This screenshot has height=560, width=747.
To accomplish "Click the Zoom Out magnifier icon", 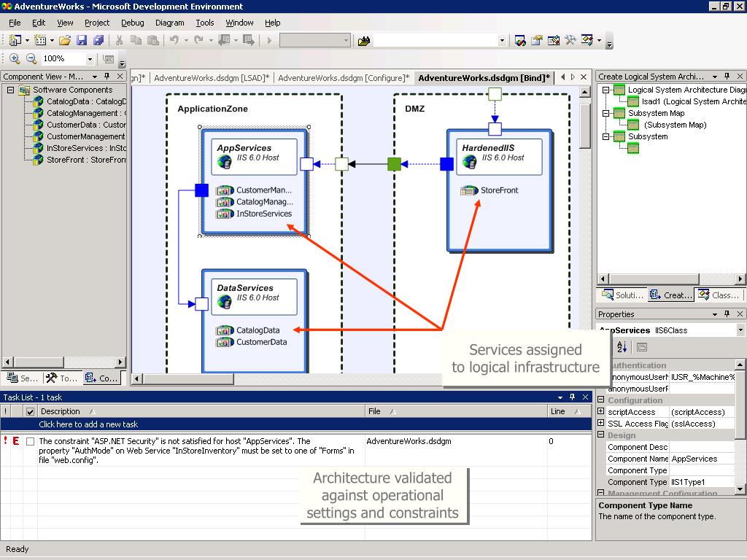I will click(x=31, y=58).
